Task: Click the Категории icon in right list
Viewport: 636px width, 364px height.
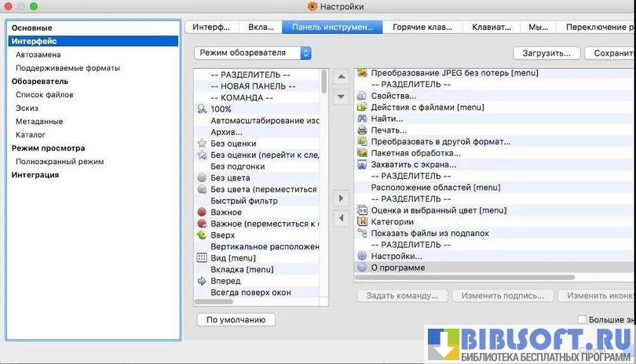Action: pos(362,222)
